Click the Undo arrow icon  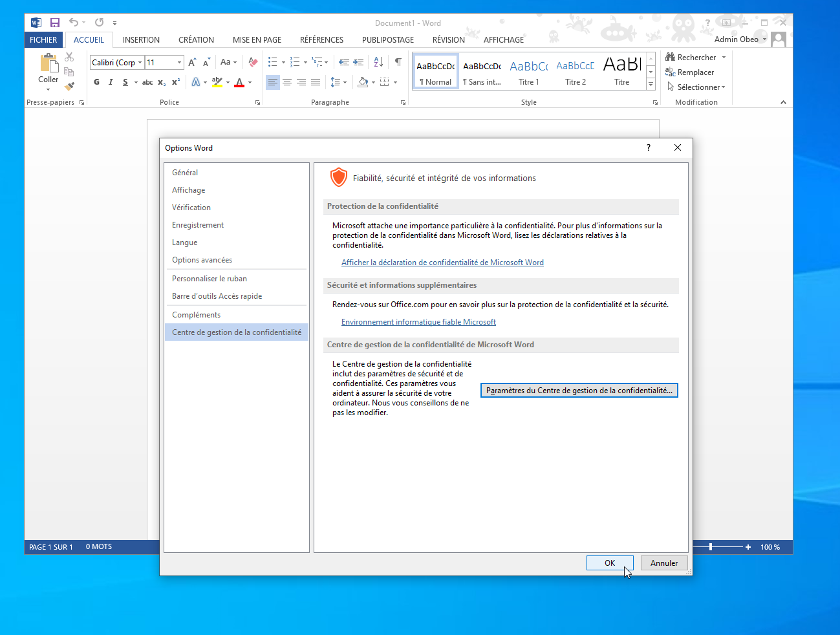coord(74,23)
